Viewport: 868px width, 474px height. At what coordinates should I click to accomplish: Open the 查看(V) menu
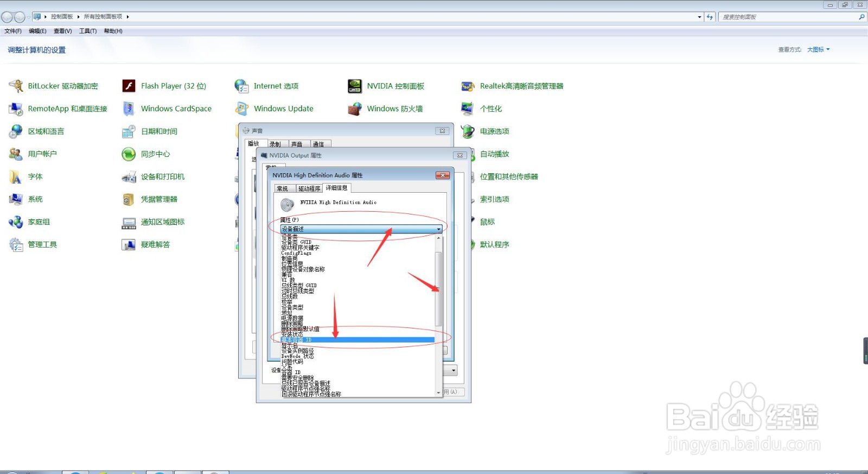tap(62, 31)
